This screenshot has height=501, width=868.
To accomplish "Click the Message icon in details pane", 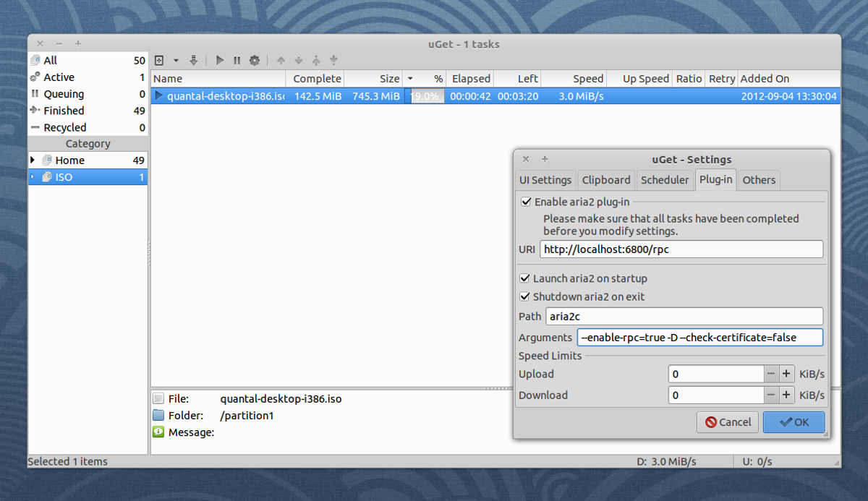I will click(x=158, y=432).
